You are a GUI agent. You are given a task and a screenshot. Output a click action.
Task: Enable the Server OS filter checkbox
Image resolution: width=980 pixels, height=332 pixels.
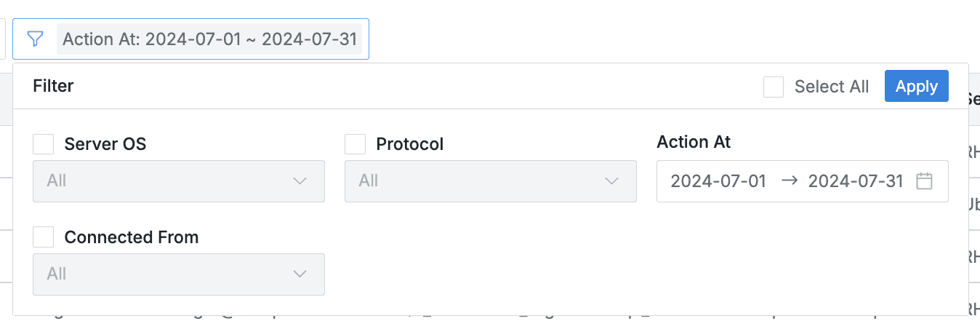[x=44, y=144]
